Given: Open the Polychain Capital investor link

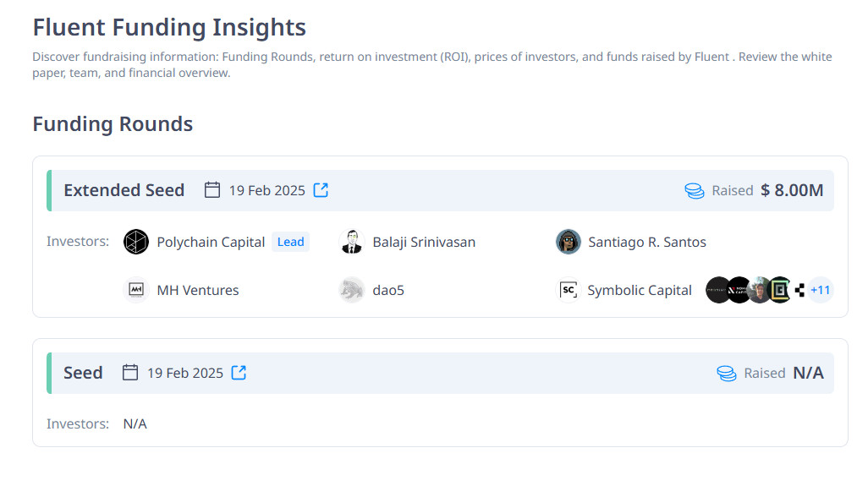Looking at the screenshot, I should tap(211, 243).
